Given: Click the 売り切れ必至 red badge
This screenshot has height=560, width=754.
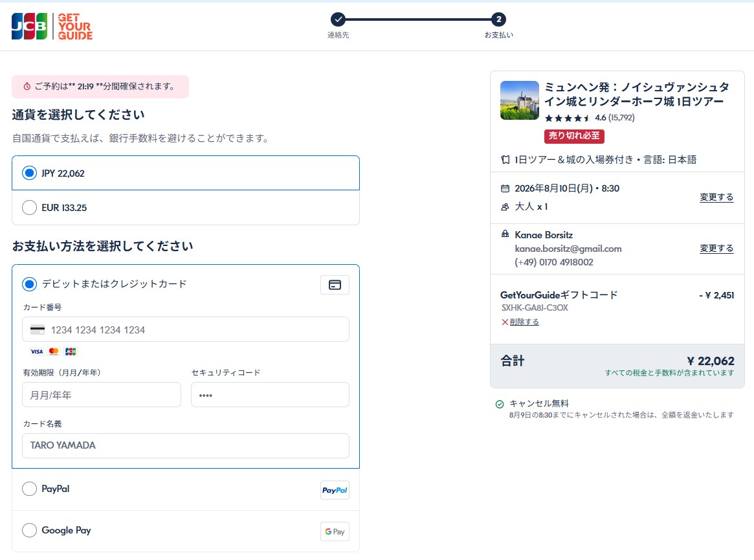Looking at the screenshot, I should tap(574, 136).
